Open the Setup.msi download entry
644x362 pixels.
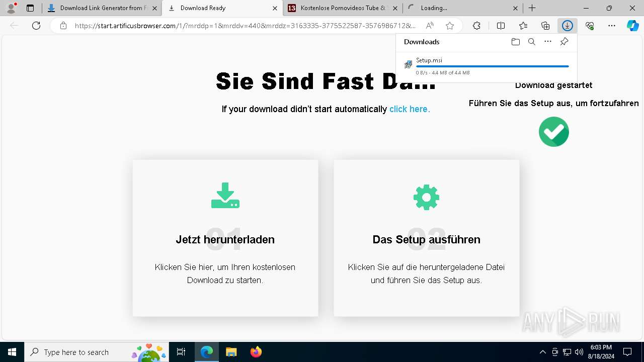click(x=487, y=66)
